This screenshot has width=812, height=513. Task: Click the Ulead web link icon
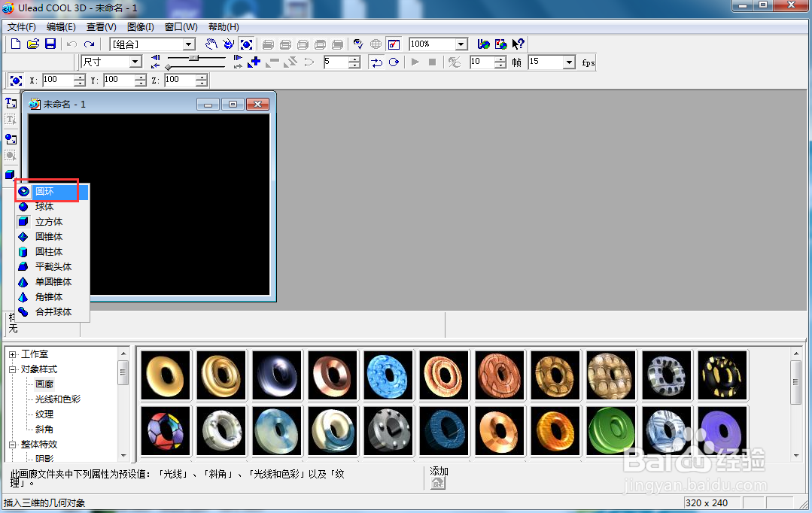click(x=483, y=44)
